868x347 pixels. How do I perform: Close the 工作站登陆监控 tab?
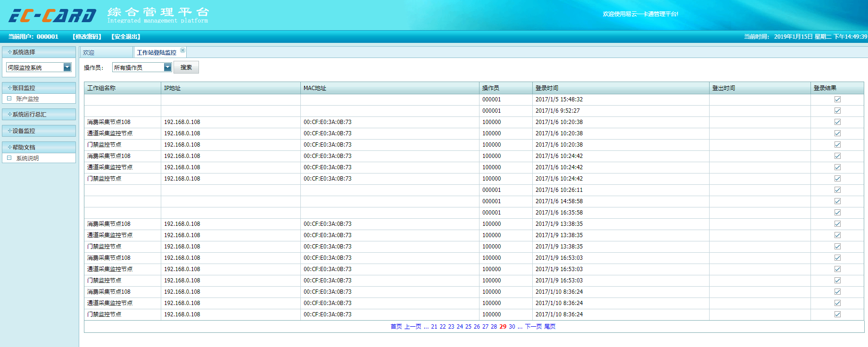pos(183,50)
